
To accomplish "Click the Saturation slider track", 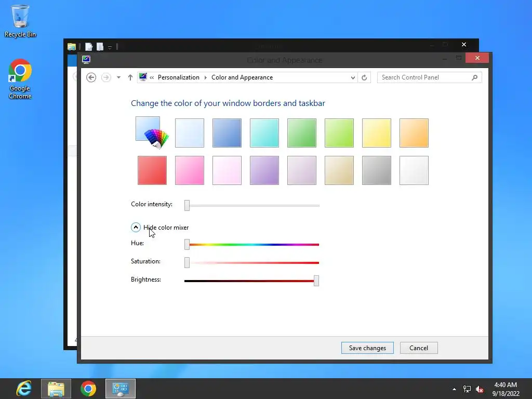I will click(x=252, y=262).
